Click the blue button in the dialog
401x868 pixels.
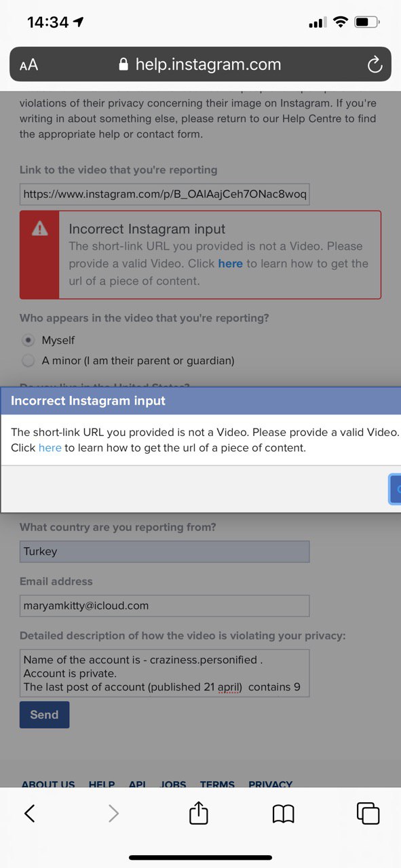(395, 489)
